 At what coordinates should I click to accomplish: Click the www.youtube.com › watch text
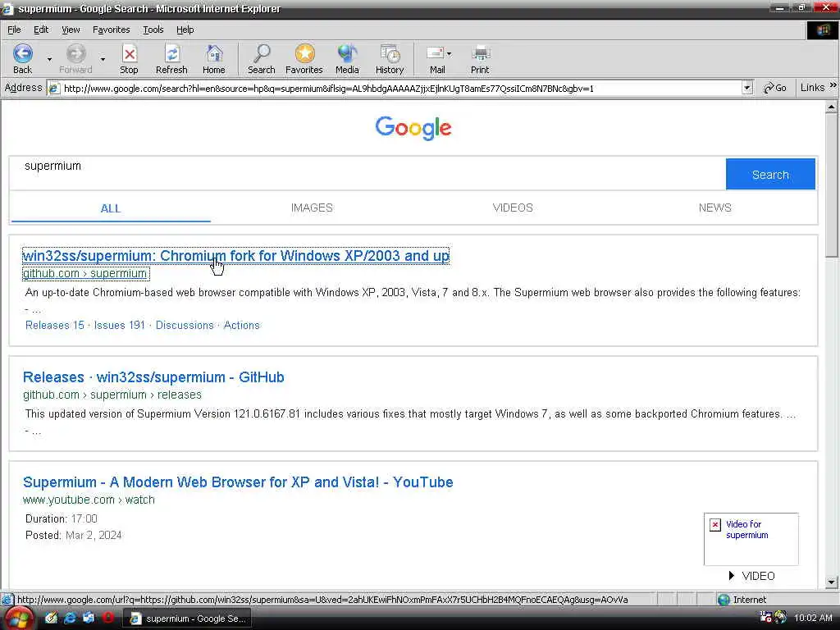tap(89, 500)
